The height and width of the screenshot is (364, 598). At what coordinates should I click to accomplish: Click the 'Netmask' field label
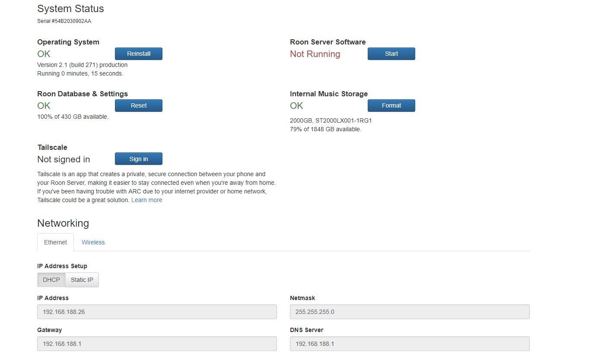[302, 298]
